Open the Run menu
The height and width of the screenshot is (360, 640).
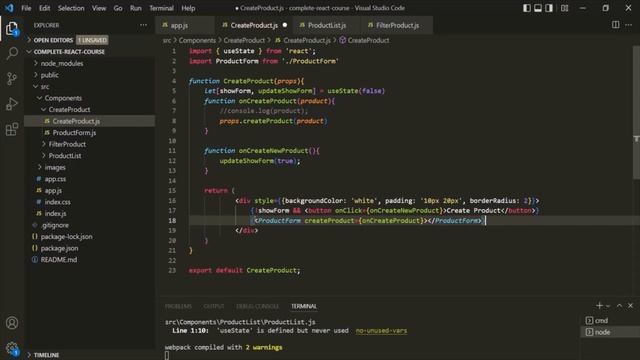tap(136, 8)
